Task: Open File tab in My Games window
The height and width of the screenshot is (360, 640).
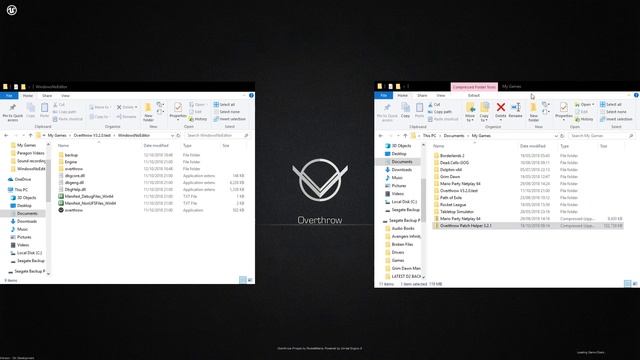Action: pyautogui.click(x=383, y=95)
